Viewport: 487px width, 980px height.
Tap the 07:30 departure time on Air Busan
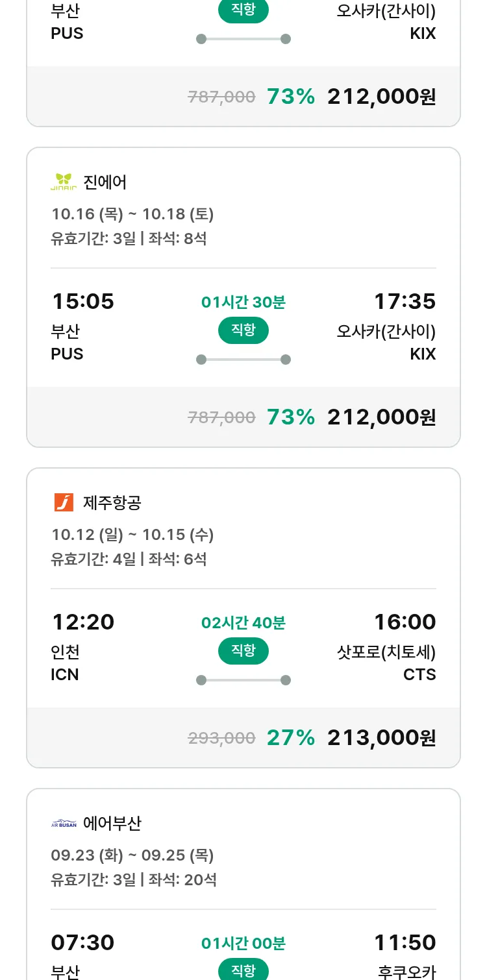82,942
